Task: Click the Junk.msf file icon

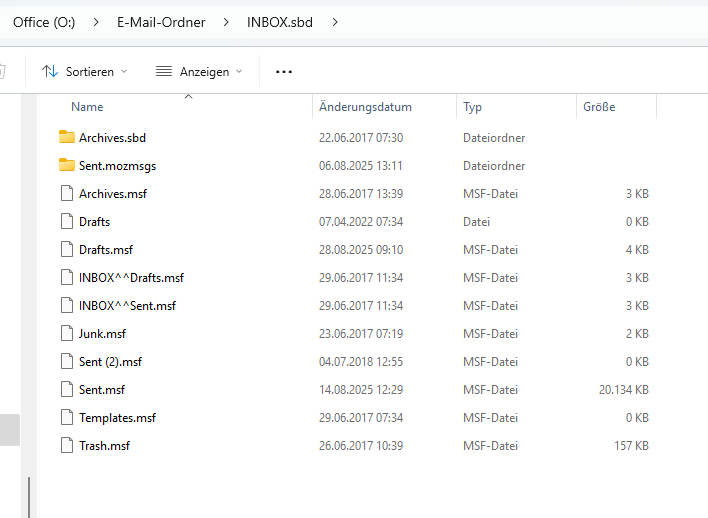Action: pyautogui.click(x=67, y=333)
